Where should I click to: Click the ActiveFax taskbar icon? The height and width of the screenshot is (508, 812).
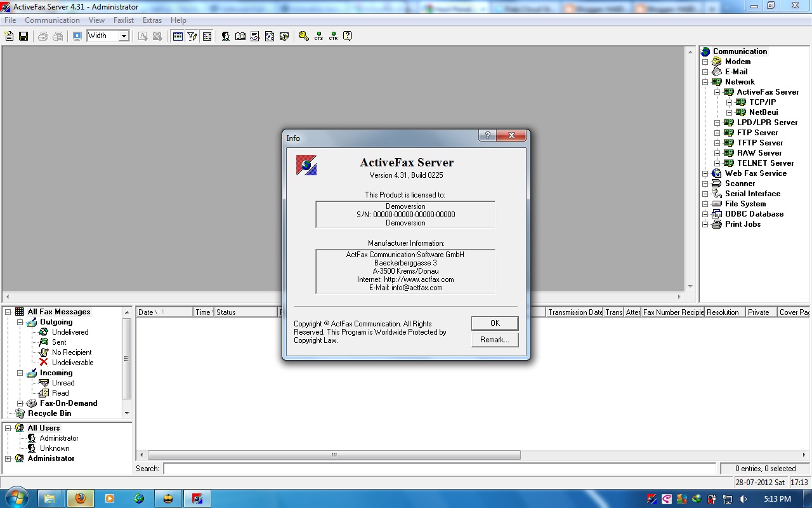[x=197, y=498]
